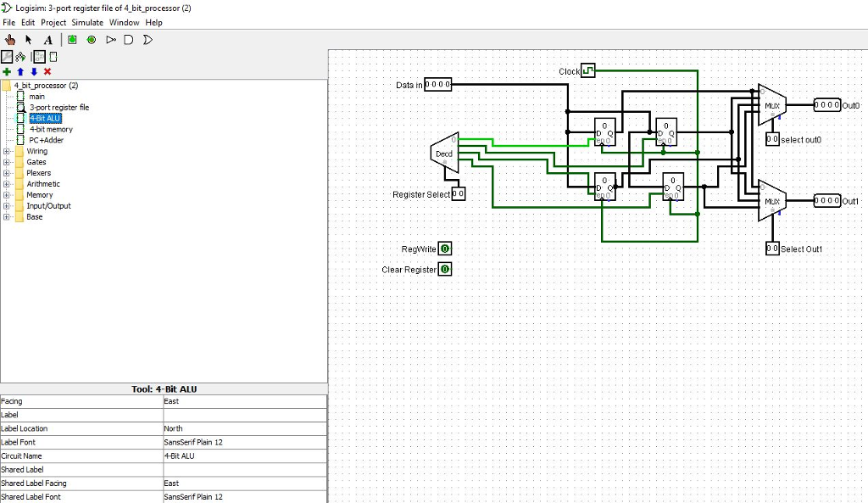The height and width of the screenshot is (503, 868).
Task: Click the Circuit Name value 4-Bit ALU
Action: tap(245, 455)
